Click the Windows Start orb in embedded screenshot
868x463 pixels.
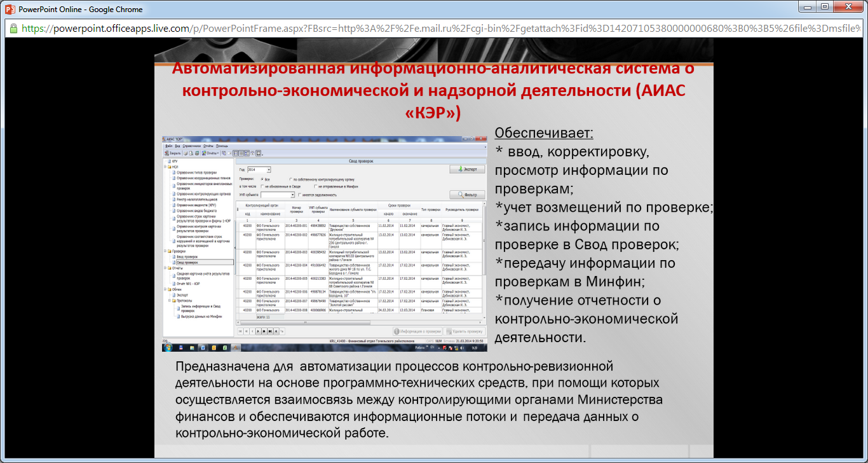pos(168,347)
